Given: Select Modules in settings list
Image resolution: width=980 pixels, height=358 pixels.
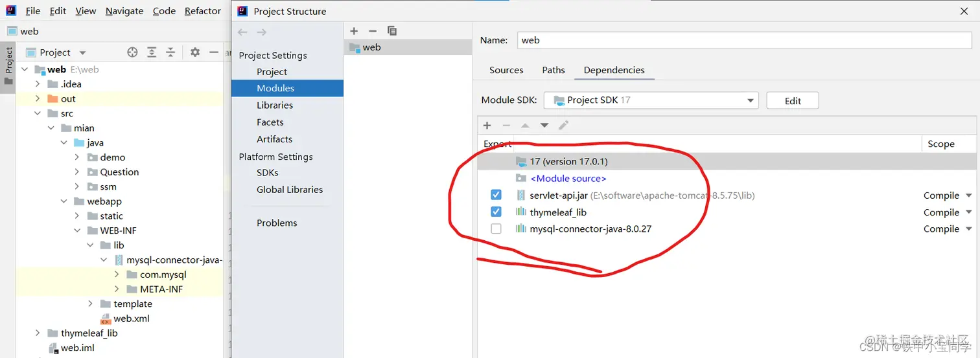Looking at the screenshot, I should pos(287,88).
